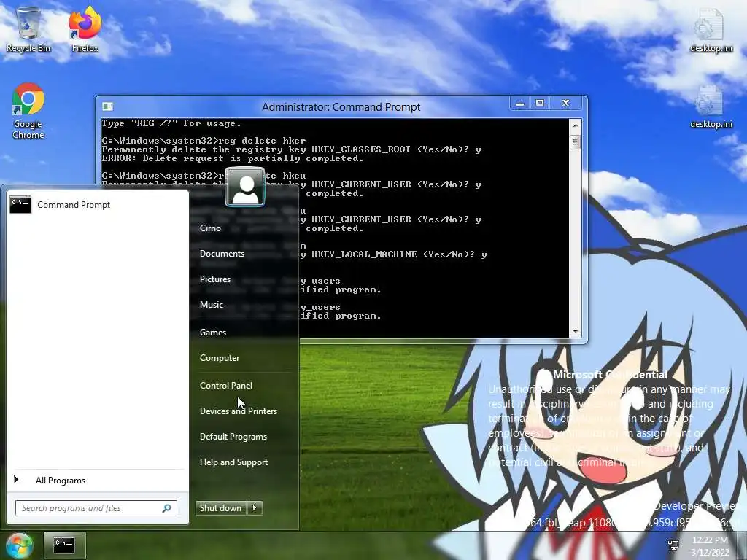Click the Command Prompt scrollbar down arrow
Viewport: 747px width, 560px height.
(x=576, y=332)
